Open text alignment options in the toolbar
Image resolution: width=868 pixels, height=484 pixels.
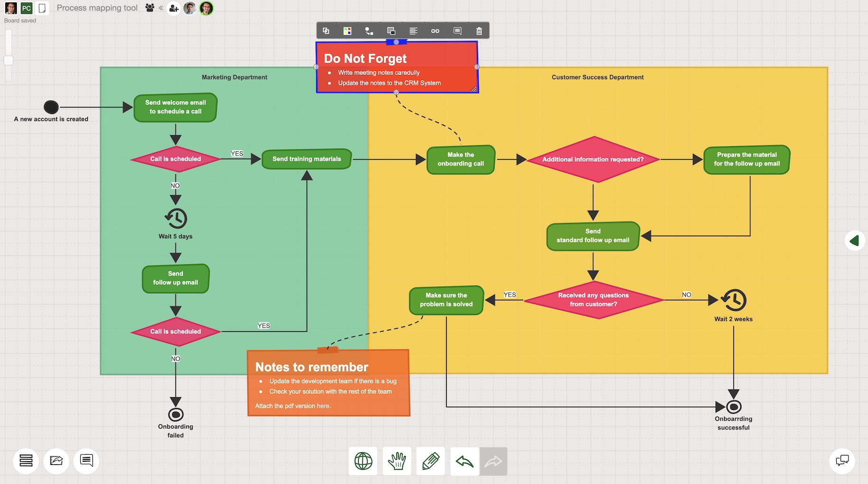pos(413,31)
